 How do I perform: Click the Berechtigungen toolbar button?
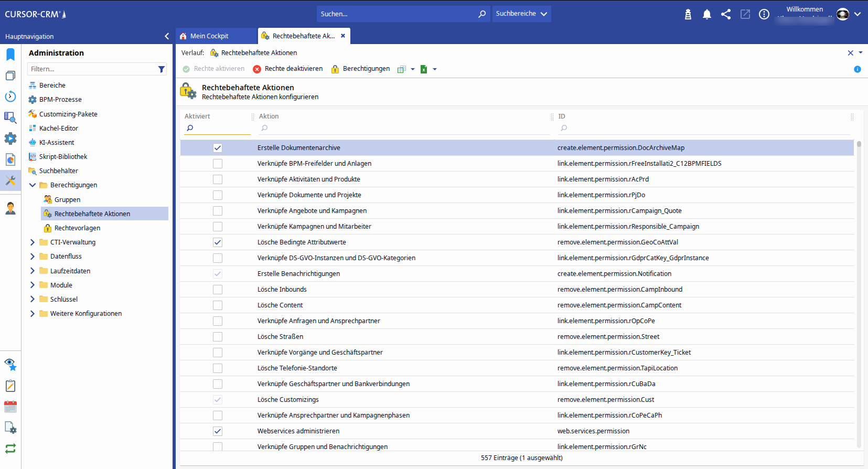pos(361,69)
